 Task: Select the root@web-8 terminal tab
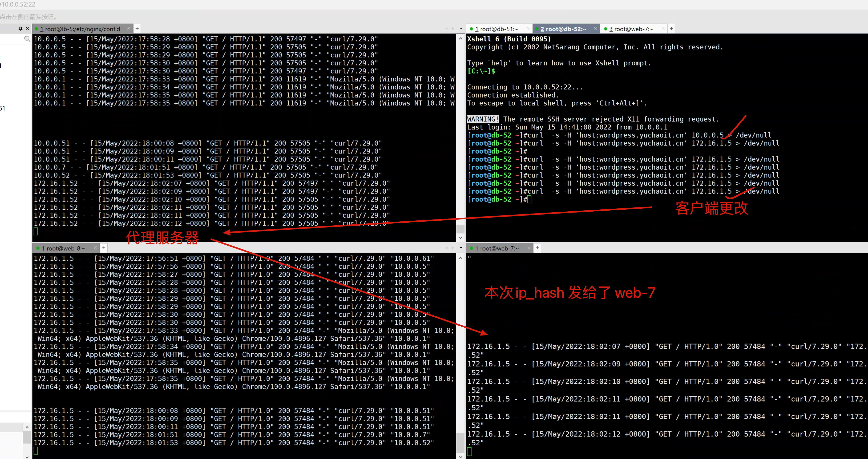pyautogui.click(x=63, y=248)
